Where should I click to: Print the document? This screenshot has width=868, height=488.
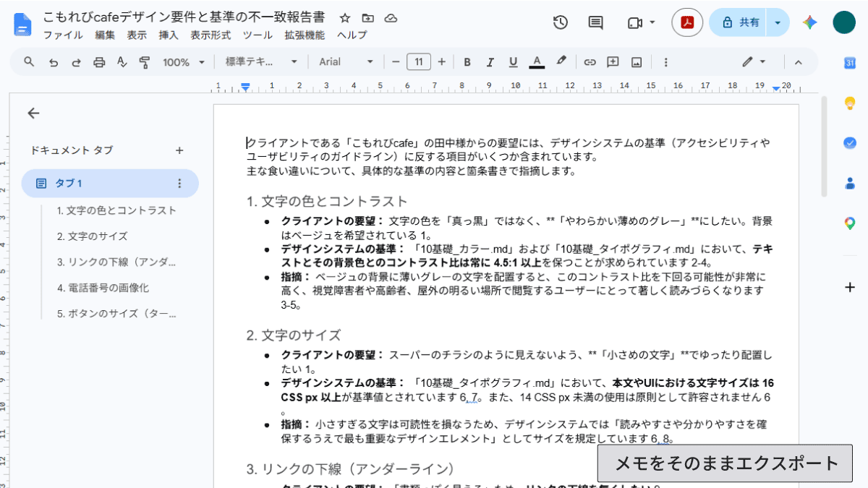pyautogui.click(x=99, y=62)
